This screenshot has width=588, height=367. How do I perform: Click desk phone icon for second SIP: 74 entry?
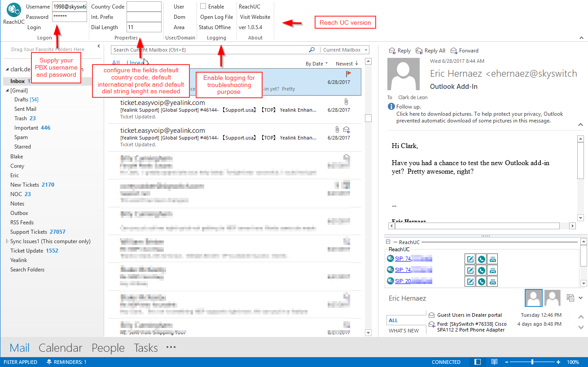(x=492, y=270)
